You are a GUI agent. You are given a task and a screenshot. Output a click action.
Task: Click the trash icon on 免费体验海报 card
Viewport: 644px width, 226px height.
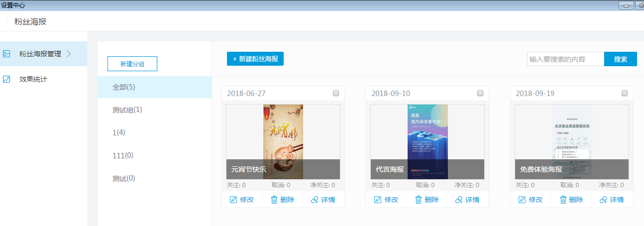[x=563, y=200]
